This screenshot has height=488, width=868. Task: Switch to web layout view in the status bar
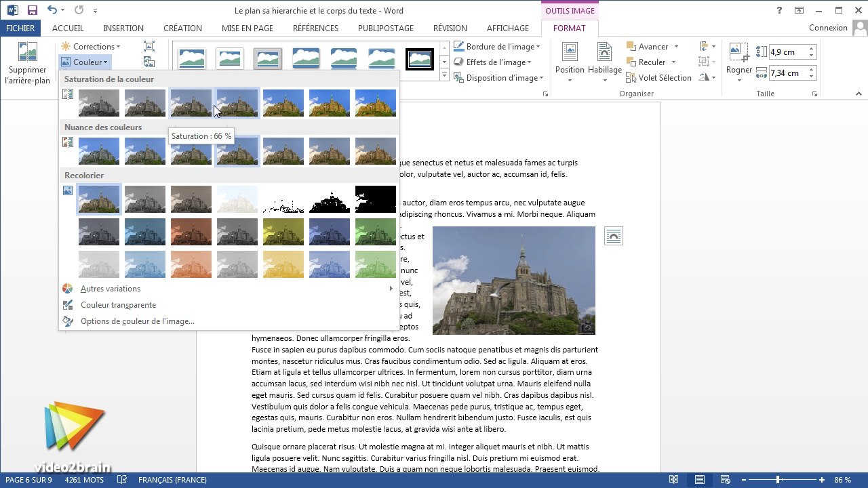725,480
